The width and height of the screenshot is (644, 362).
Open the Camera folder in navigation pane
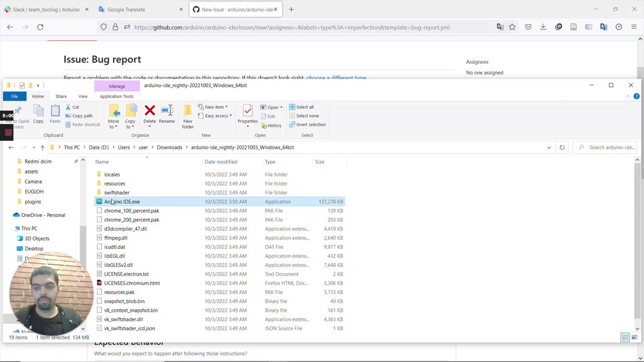33,182
